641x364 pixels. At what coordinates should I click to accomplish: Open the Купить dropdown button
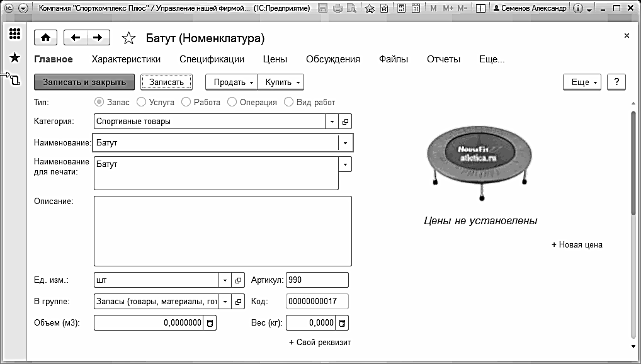[281, 82]
